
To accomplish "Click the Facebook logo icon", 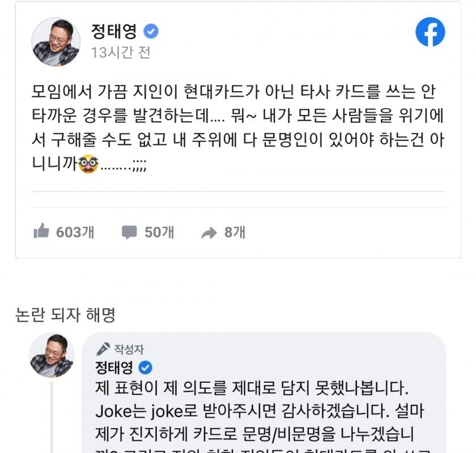I will pos(430,32).
